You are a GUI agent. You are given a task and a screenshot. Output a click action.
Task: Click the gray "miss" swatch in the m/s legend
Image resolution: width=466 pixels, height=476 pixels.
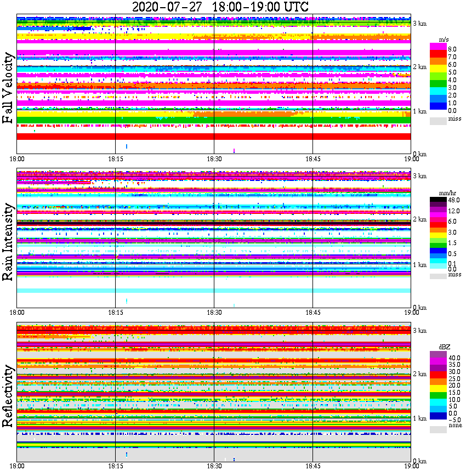(438, 121)
